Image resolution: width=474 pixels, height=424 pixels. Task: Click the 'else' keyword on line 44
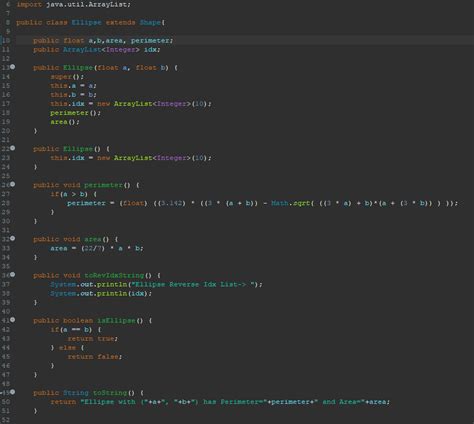click(x=67, y=348)
